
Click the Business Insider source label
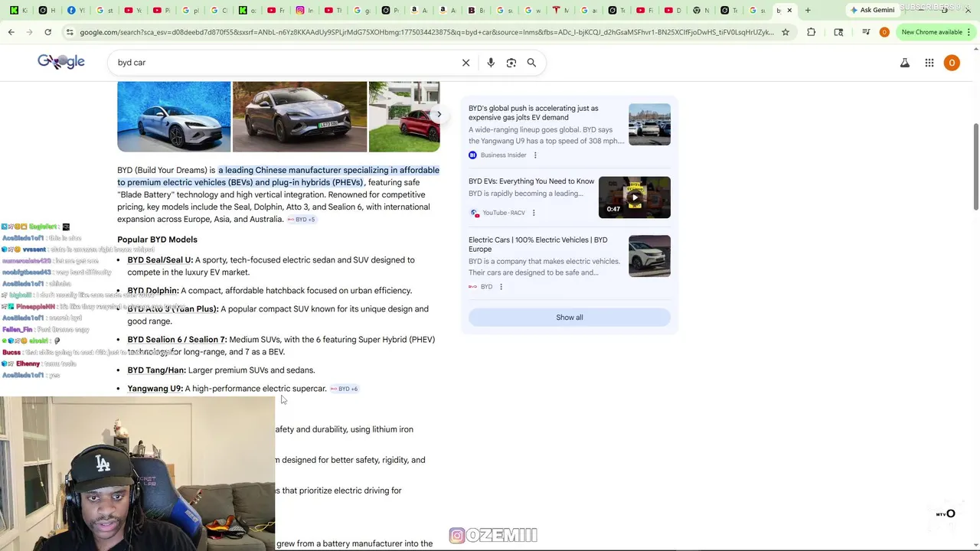503,155
